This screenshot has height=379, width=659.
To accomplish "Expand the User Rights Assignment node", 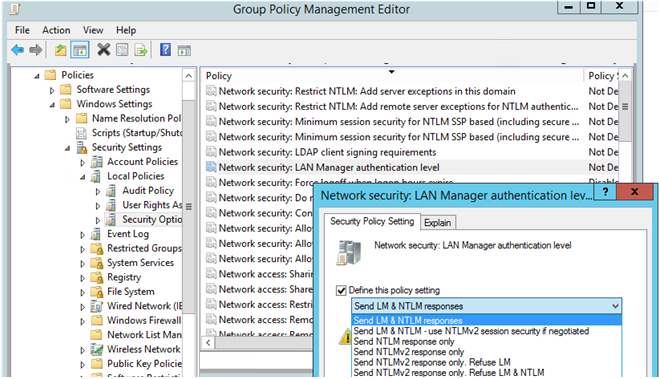I will 98,206.
